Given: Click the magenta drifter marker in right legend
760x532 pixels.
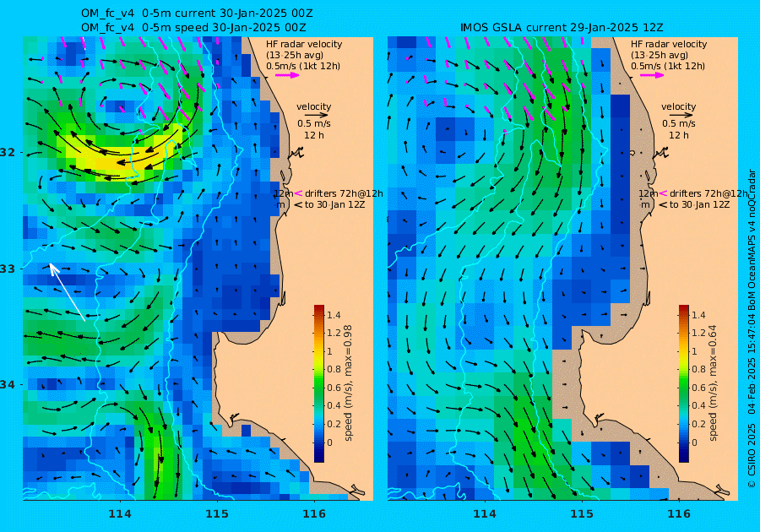Looking at the screenshot, I should pyautogui.click(x=663, y=193).
